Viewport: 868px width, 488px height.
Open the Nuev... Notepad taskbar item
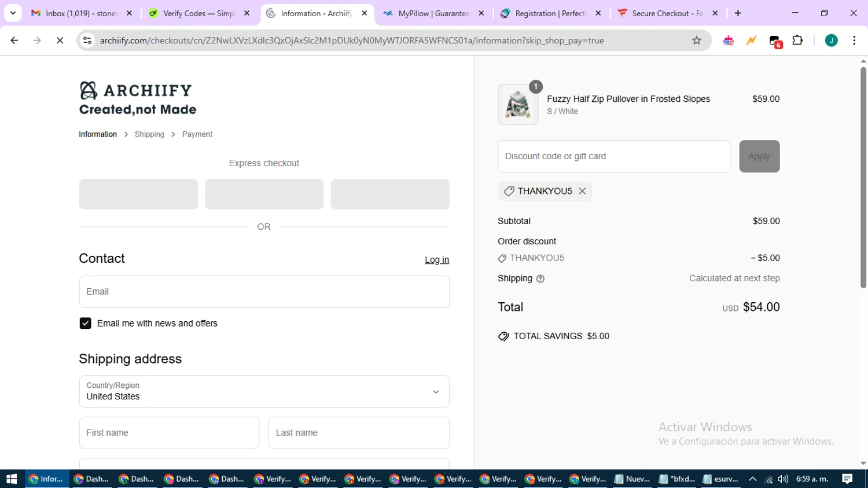[631, 479]
